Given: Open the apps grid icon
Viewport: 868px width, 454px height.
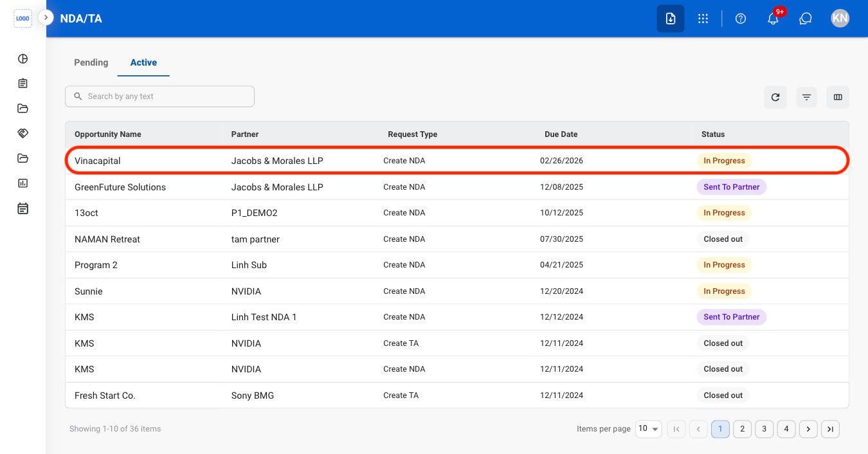Looking at the screenshot, I should point(703,19).
